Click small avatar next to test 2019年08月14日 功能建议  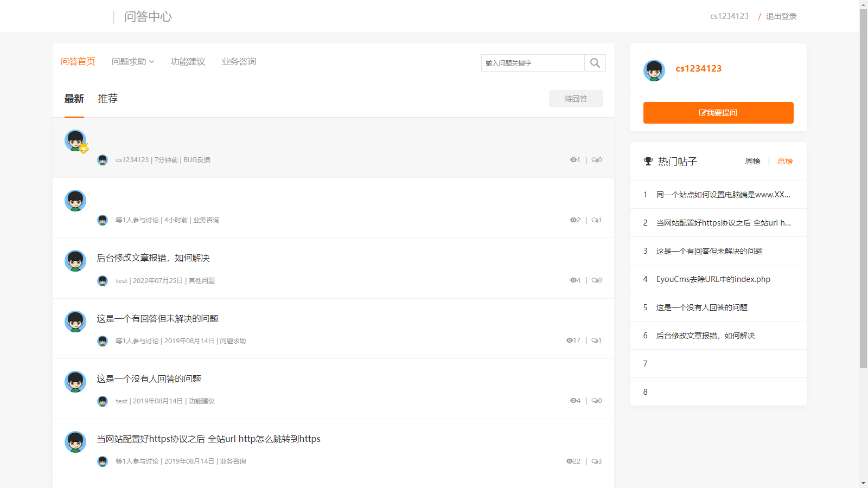[x=103, y=401]
